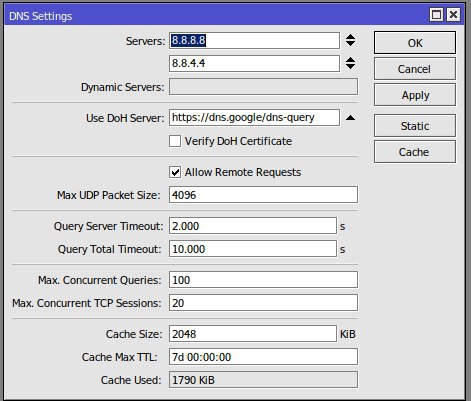Click the Max. Concurrent Queries label
Screen dimensions: 471x401
100,280
